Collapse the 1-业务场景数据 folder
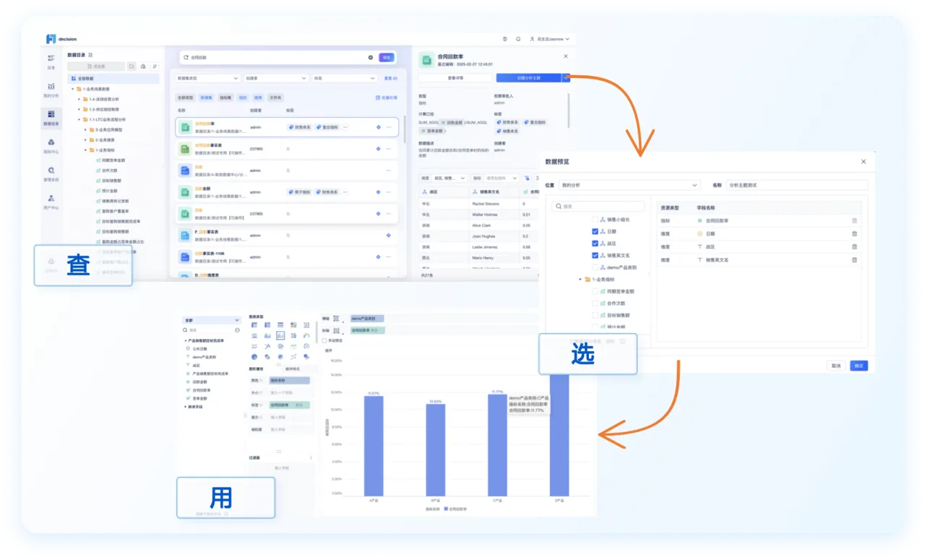This screenshot has width=925, height=560. tap(72, 89)
